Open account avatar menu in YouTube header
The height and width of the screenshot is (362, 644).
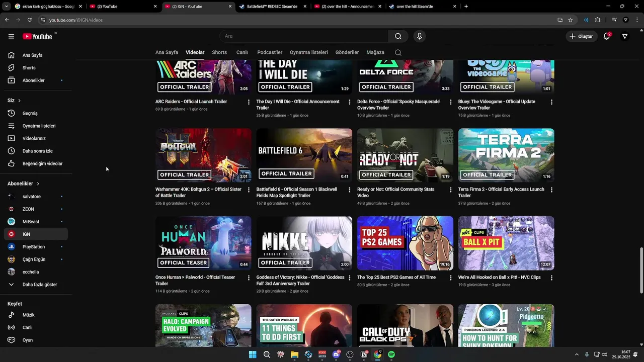tap(625, 36)
